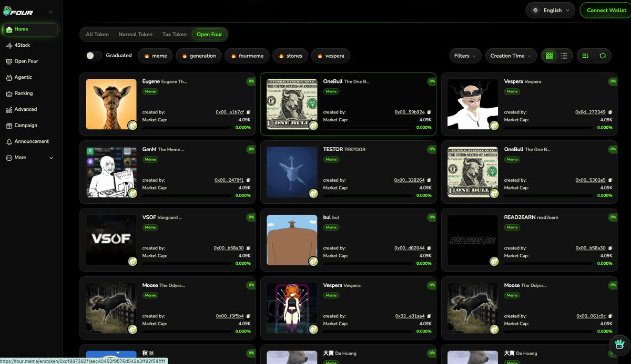Image resolution: width=631 pixels, height=364 pixels.
Task: Filter by fourmeme trending tag
Action: coord(247,56)
